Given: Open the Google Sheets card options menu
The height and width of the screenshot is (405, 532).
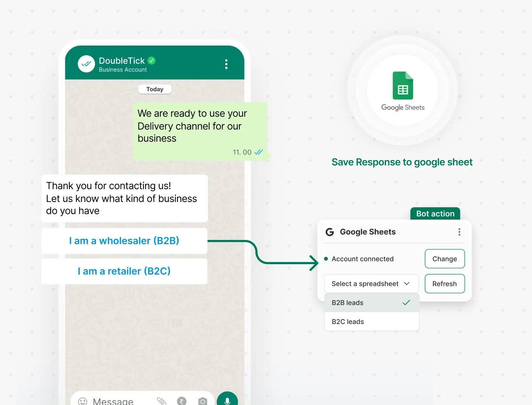Looking at the screenshot, I should [x=459, y=232].
